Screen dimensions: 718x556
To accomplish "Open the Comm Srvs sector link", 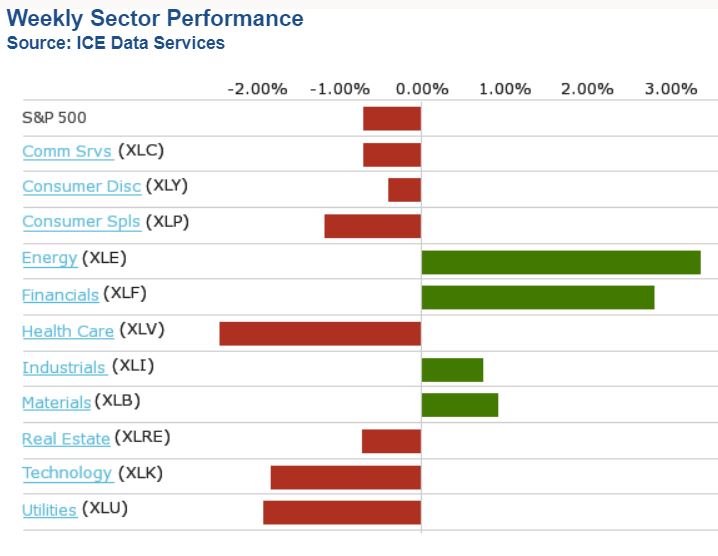I will (x=67, y=152).
